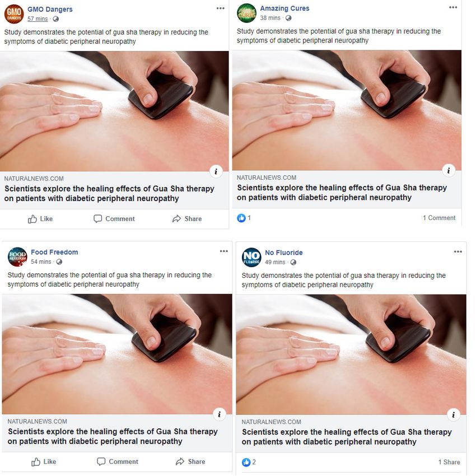Comment on the Food Freedom post
The width and height of the screenshot is (476, 476).
coord(118,462)
